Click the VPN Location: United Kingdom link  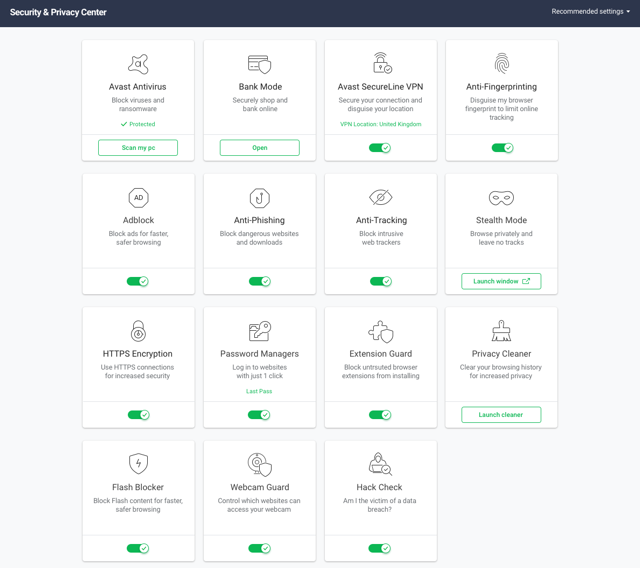tap(380, 124)
